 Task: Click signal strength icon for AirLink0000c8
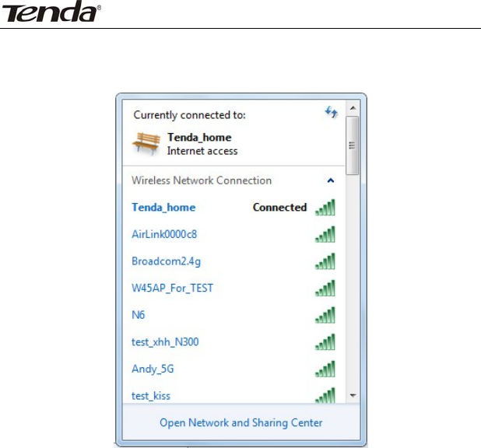point(325,235)
